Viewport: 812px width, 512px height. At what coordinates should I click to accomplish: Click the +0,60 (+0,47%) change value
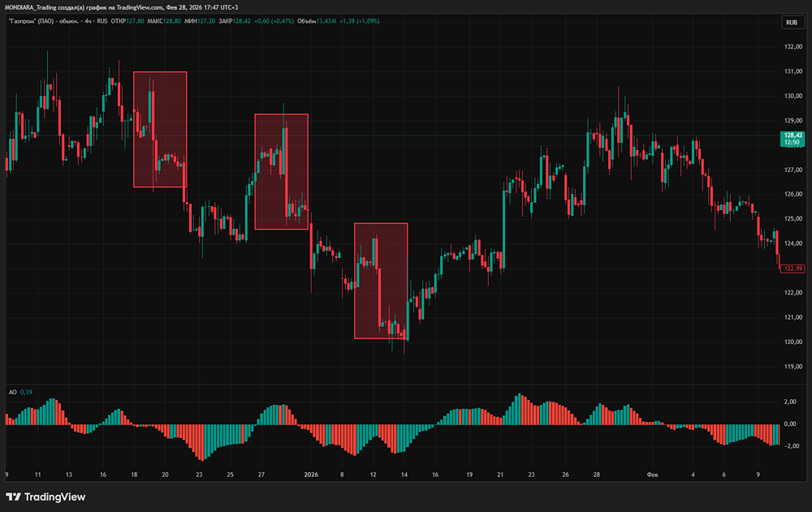(x=274, y=21)
